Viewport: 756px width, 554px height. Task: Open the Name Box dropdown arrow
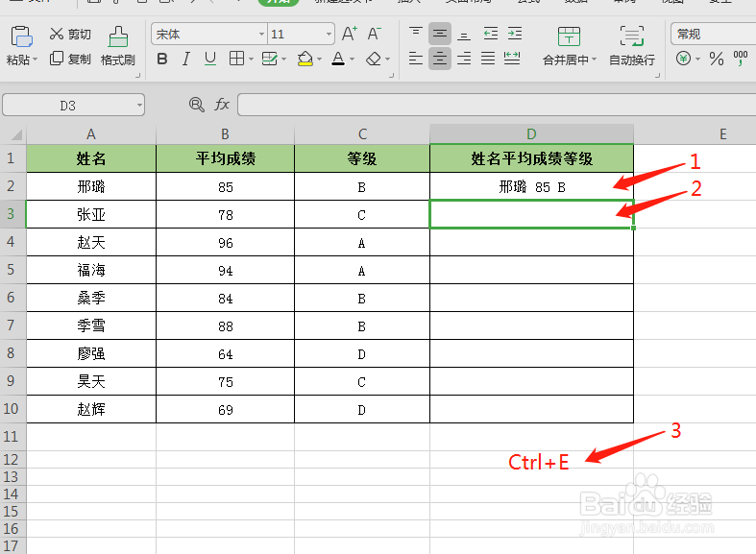(x=139, y=105)
